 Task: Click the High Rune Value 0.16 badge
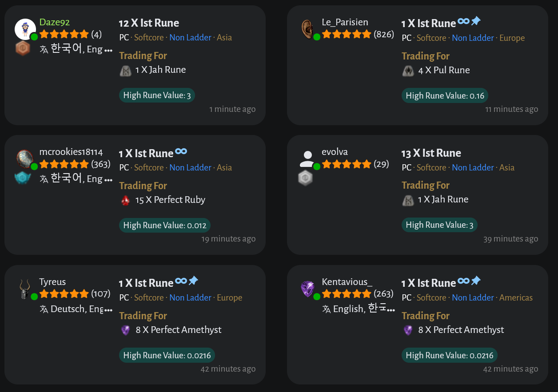pyautogui.click(x=445, y=96)
